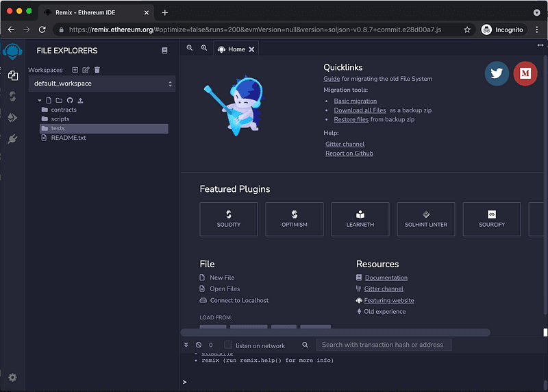The height and width of the screenshot is (392, 548).
Task: Select the Remix - Ethereum IDE browser tab
Action: 95,12
